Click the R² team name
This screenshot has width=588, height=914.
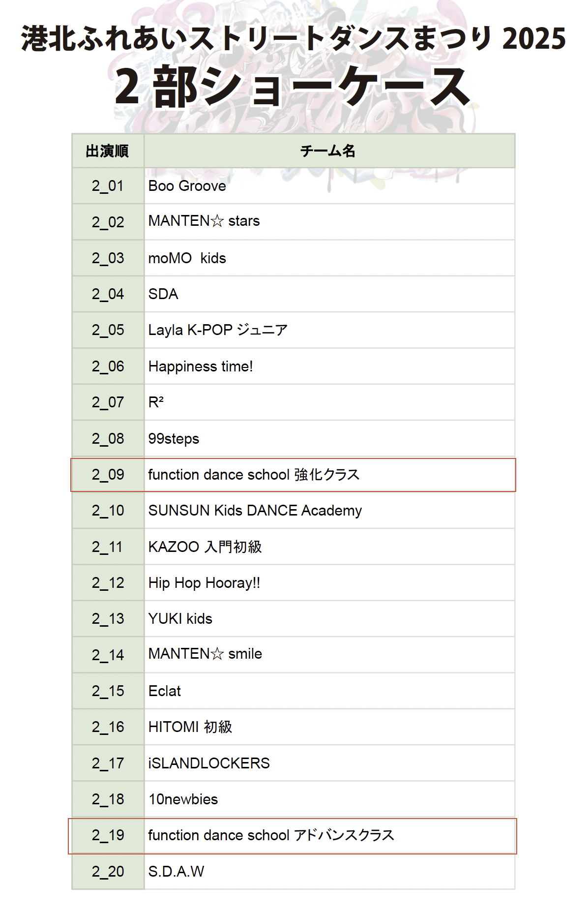click(x=156, y=402)
